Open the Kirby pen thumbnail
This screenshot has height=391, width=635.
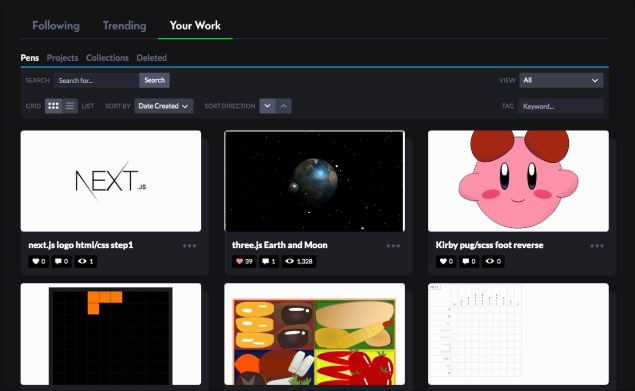(x=518, y=181)
